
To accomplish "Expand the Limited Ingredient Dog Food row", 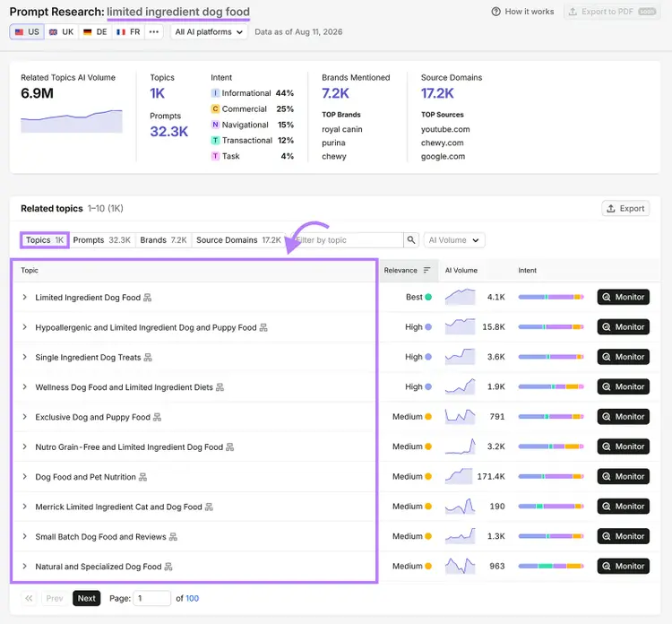I will [x=24, y=297].
